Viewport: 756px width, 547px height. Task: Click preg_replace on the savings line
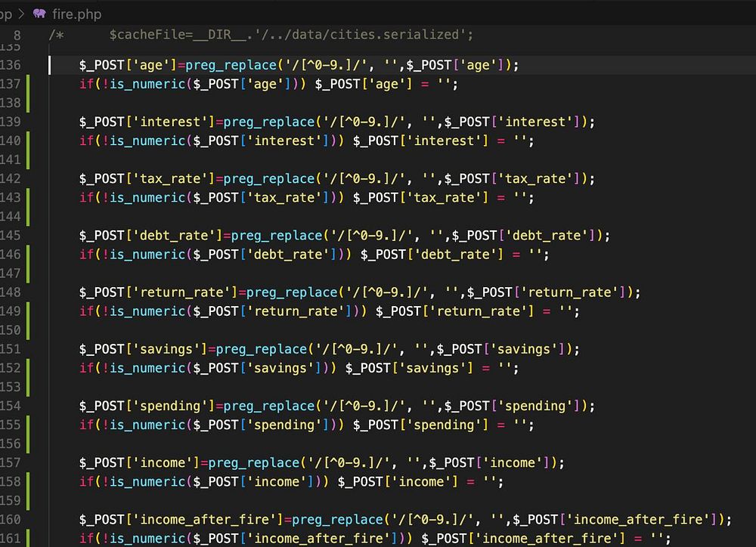tap(262, 349)
